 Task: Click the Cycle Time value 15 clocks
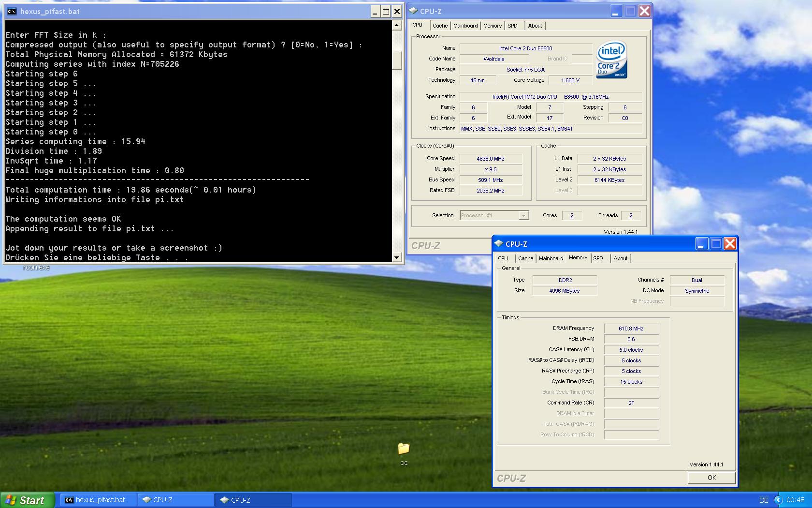(631, 382)
